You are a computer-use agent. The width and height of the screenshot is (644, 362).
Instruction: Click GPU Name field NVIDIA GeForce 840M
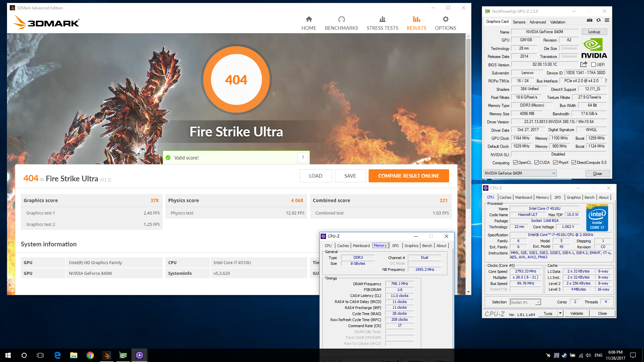pos(544,32)
